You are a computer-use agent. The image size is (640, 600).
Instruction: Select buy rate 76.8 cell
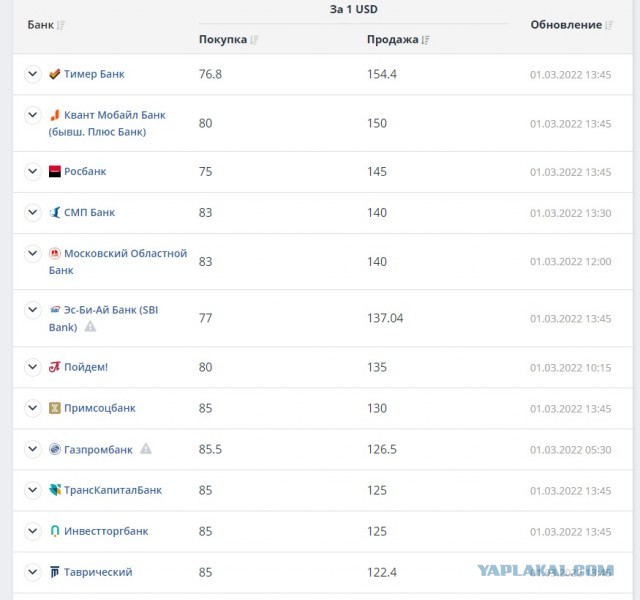click(210, 74)
